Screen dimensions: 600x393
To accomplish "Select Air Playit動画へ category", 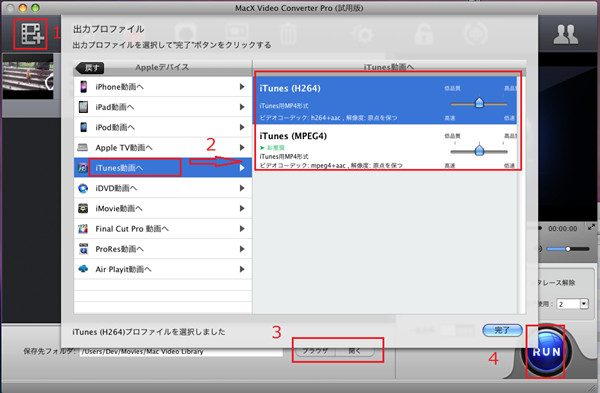I will click(163, 269).
